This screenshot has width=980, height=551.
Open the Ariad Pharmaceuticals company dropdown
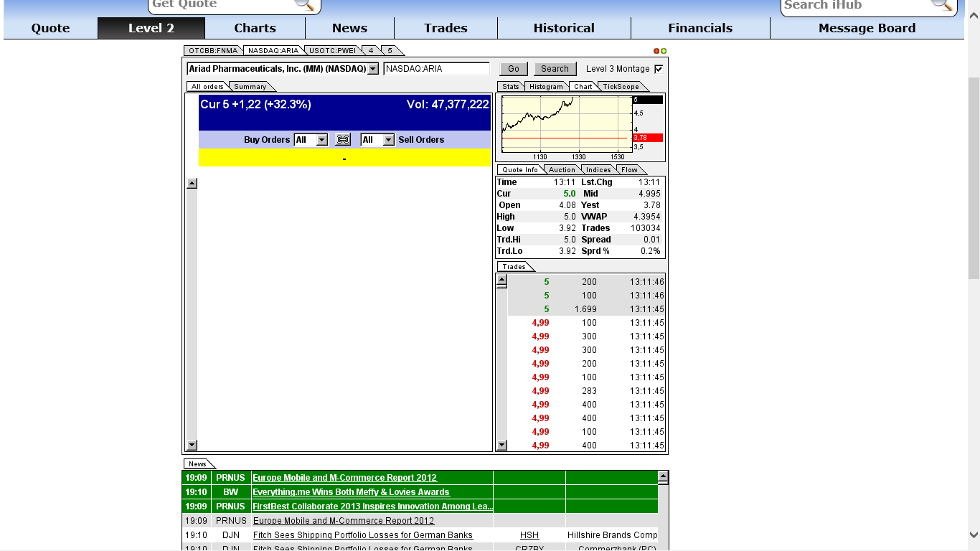pos(372,68)
